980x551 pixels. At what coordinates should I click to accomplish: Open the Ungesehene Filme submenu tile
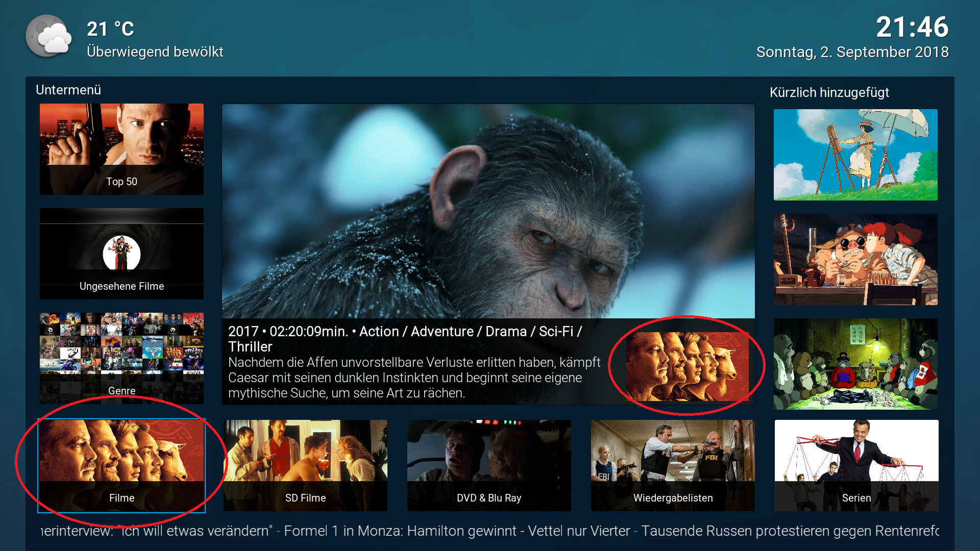click(121, 254)
